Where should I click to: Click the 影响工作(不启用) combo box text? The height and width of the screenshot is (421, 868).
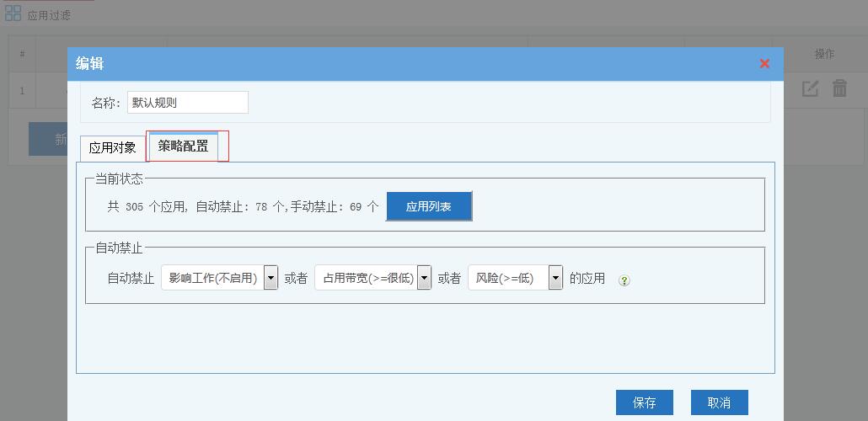pyautogui.click(x=212, y=278)
